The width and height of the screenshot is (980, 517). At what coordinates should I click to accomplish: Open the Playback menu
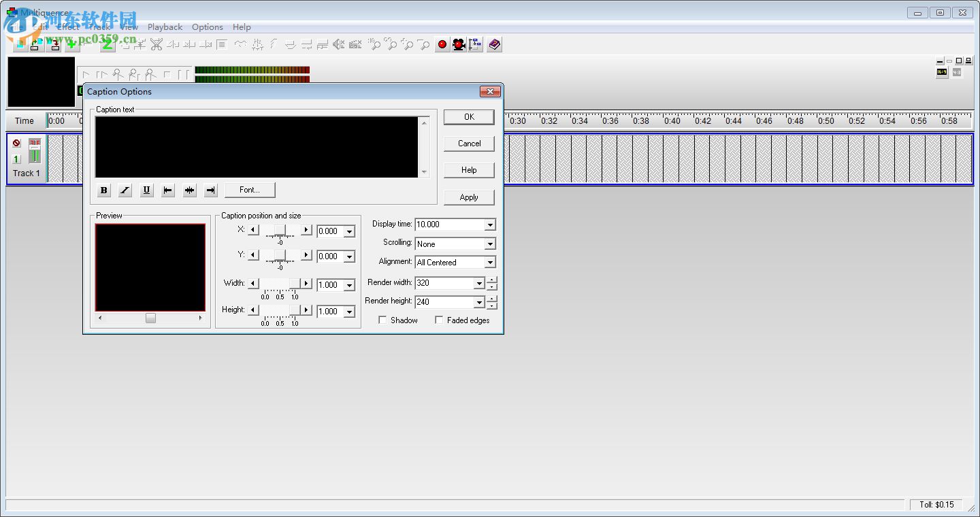point(165,27)
